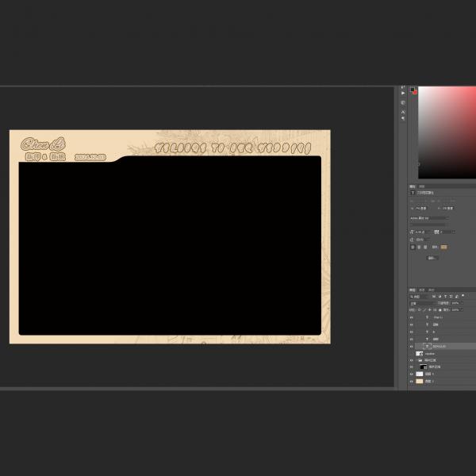Viewport: 476px width, 476px height.
Task: Click the play Actions icon in side strip
Action: point(403,94)
